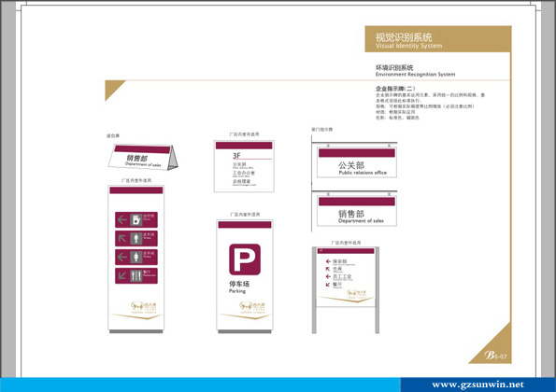556x392 pixels.
Task: Click the up-left arrow next to 仓库
Action: [x=328, y=269]
